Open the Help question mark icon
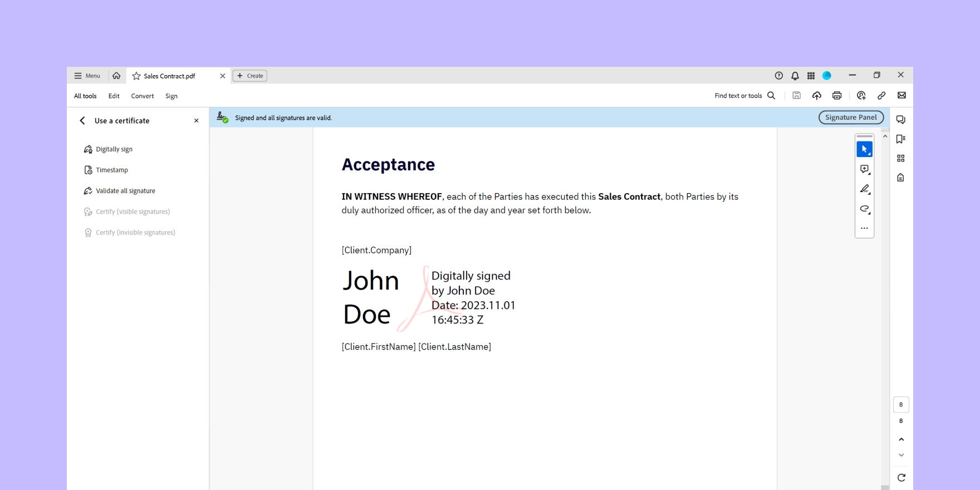Image resolution: width=980 pixels, height=490 pixels. [x=779, y=76]
